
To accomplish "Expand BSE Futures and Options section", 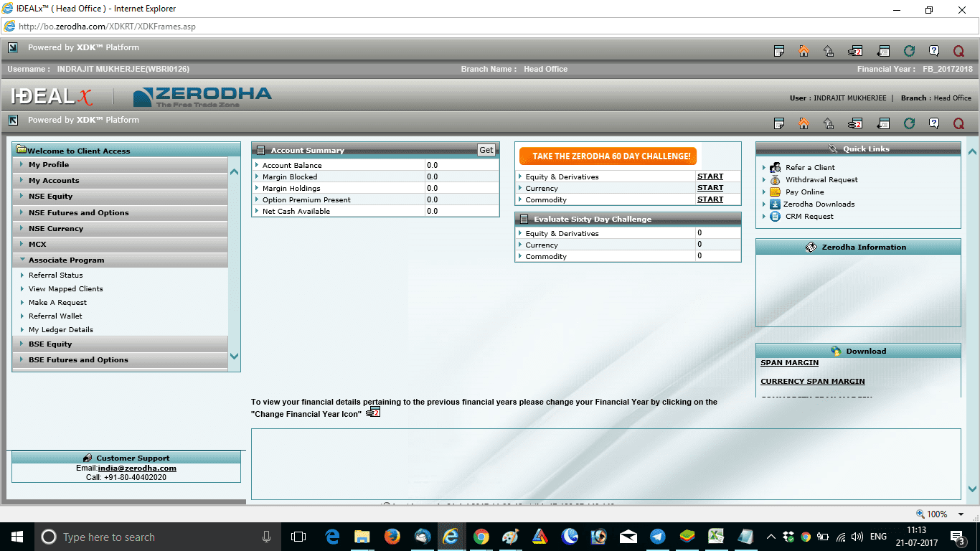I will 121,359.
